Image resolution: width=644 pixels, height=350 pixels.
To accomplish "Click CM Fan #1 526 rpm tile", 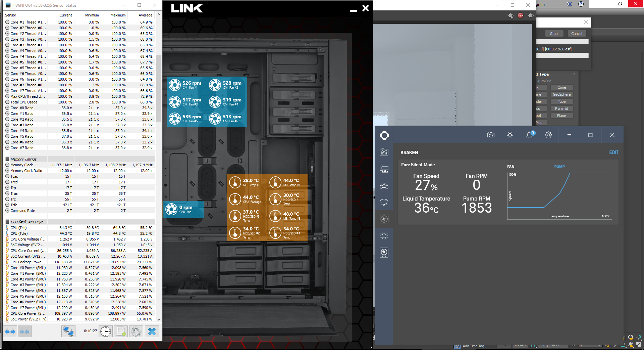I will [x=187, y=85].
